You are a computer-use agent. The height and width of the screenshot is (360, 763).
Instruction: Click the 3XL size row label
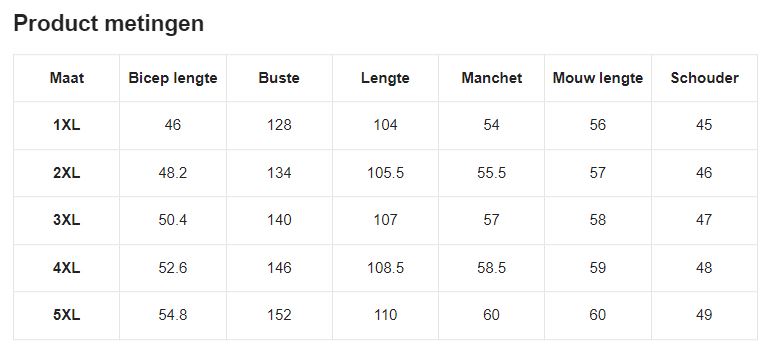click(x=67, y=220)
